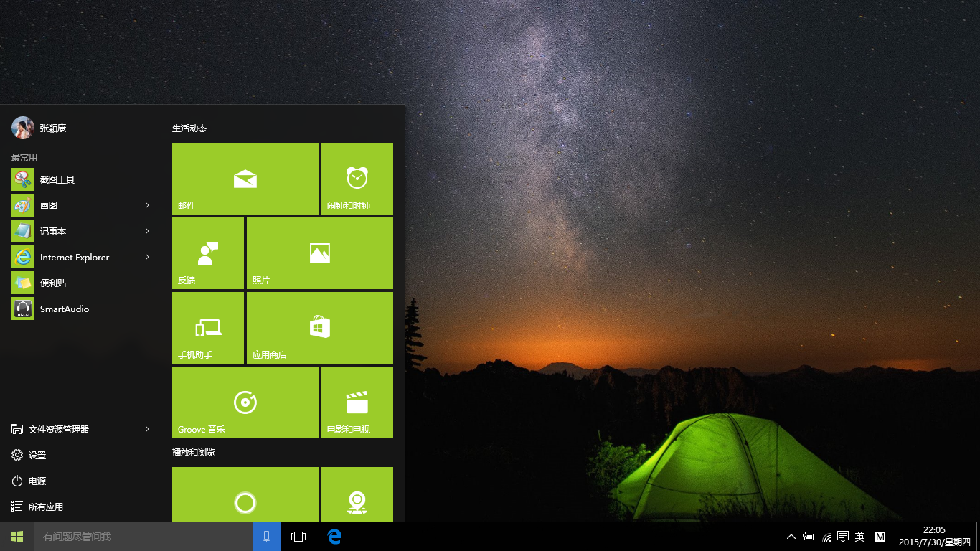Open the Action Center notification icon

843,537
